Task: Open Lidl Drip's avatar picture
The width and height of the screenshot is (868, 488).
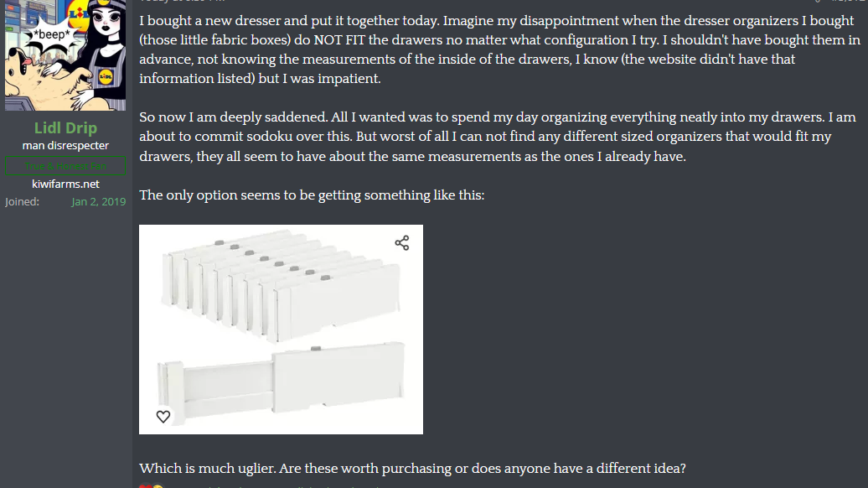Action: pos(65,55)
